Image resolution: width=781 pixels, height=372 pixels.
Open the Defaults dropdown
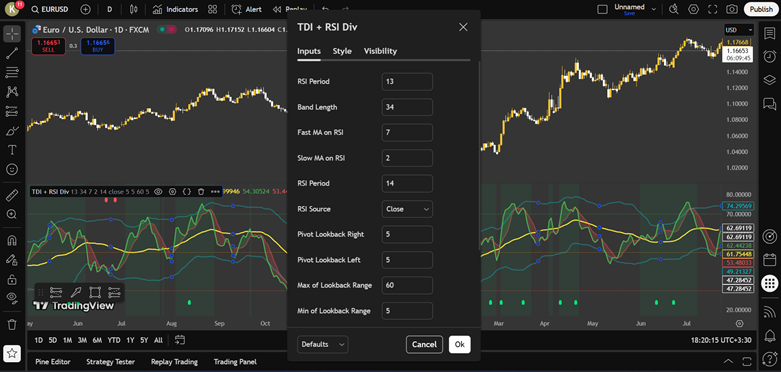(x=323, y=344)
